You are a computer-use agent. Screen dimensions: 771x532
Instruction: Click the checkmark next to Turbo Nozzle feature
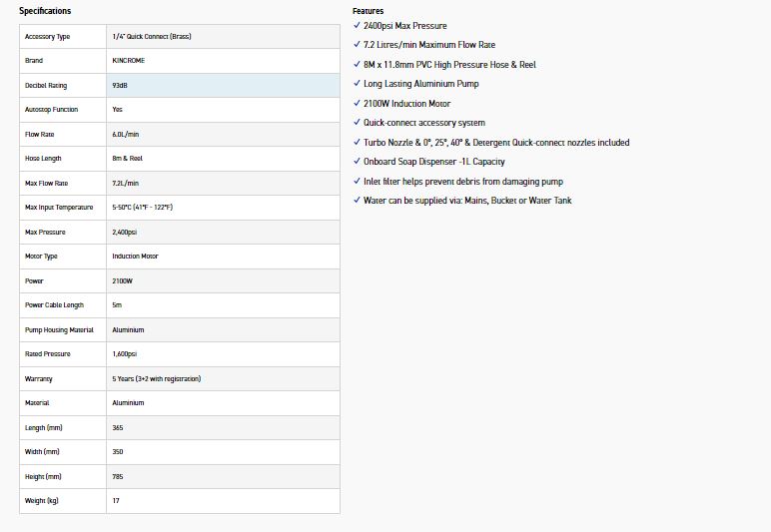click(357, 142)
